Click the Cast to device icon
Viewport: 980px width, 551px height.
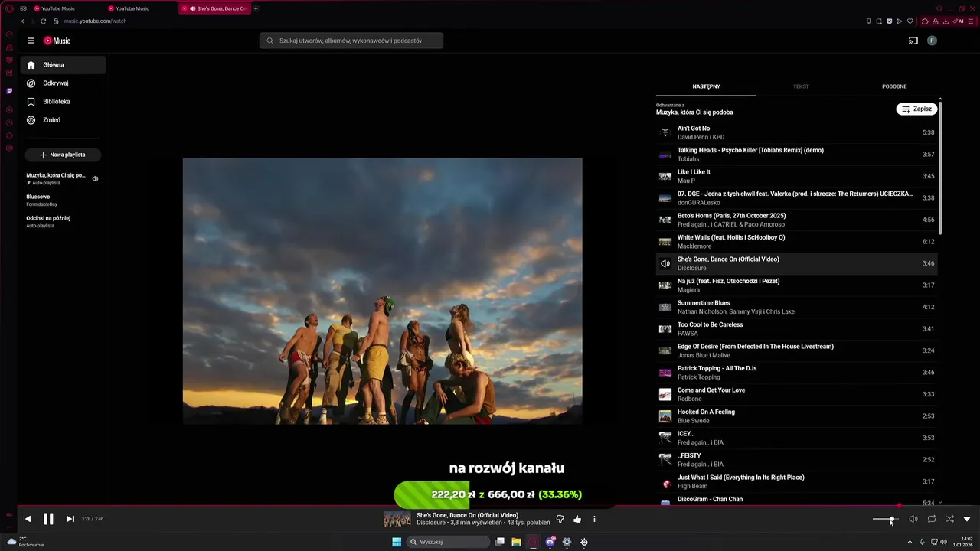pyautogui.click(x=913, y=41)
